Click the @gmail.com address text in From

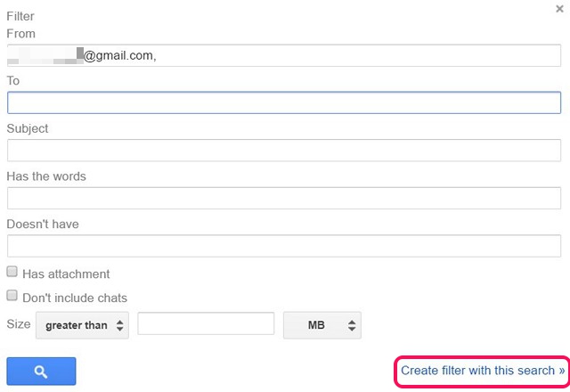click(x=120, y=55)
